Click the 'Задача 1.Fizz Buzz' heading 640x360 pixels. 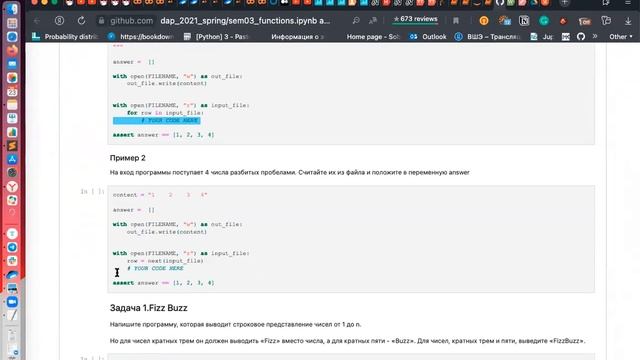point(149,308)
